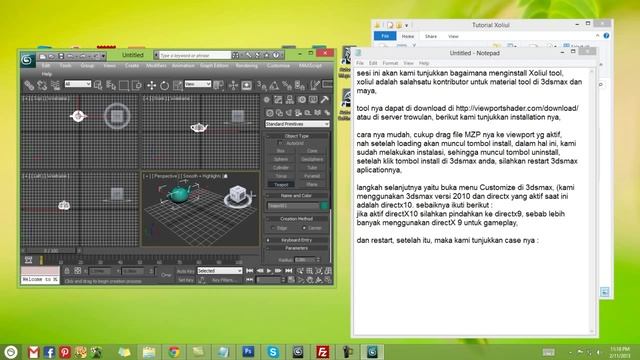This screenshot has height=360, width=640.
Task: Collapse the Creation Method rollout
Action: [297, 219]
